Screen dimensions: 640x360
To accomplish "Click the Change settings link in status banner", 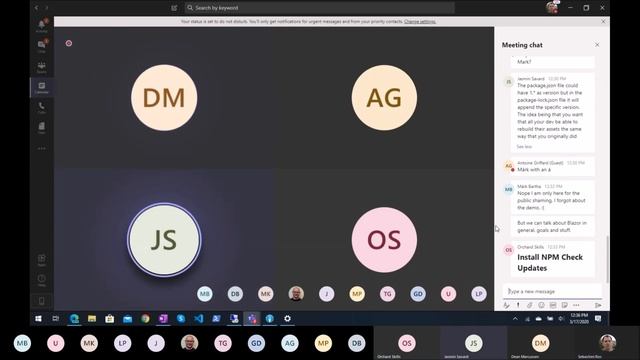I will coord(420,22).
